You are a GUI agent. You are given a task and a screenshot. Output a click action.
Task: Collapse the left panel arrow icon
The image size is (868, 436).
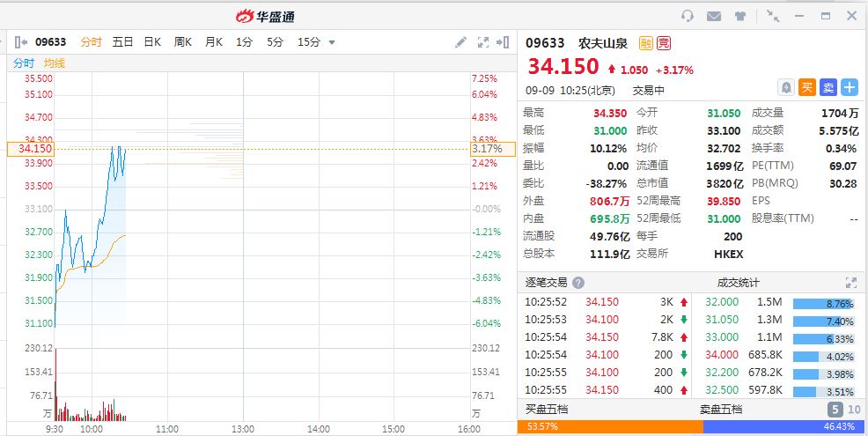pos(19,41)
